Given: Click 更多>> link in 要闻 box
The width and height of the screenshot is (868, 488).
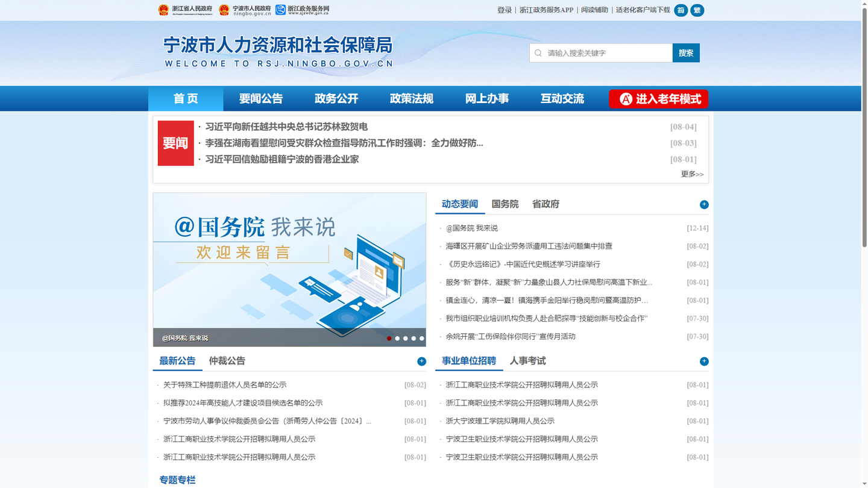Looking at the screenshot, I should pyautogui.click(x=693, y=174).
